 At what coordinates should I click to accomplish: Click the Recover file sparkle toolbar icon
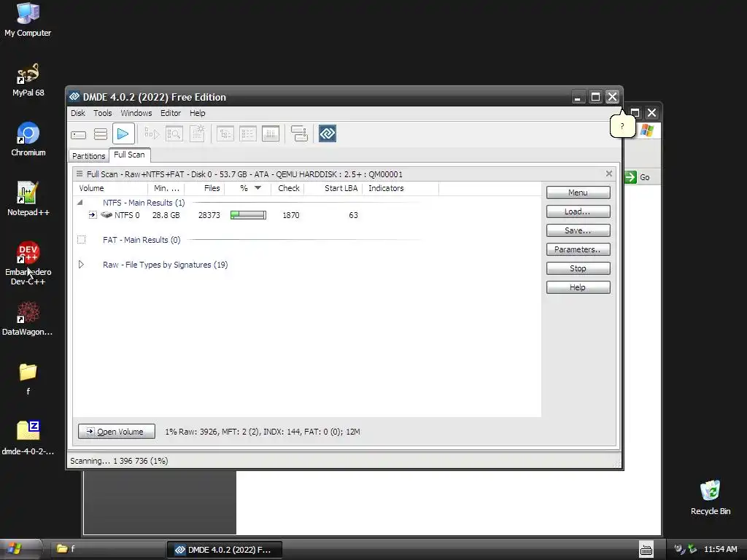click(197, 134)
